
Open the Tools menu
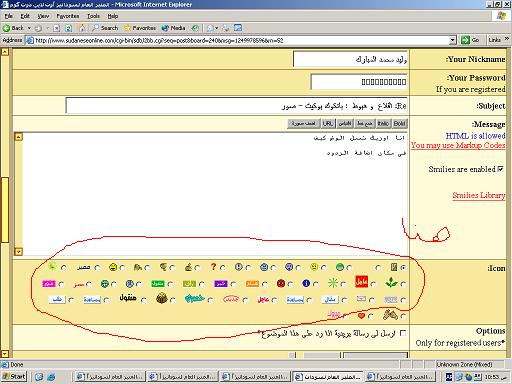tap(94, 16)
